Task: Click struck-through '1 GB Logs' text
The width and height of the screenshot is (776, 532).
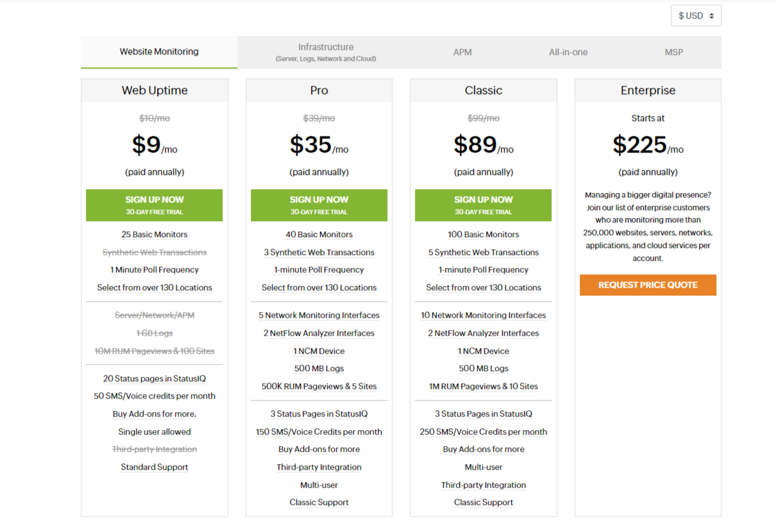Action: tap(155, 333)
